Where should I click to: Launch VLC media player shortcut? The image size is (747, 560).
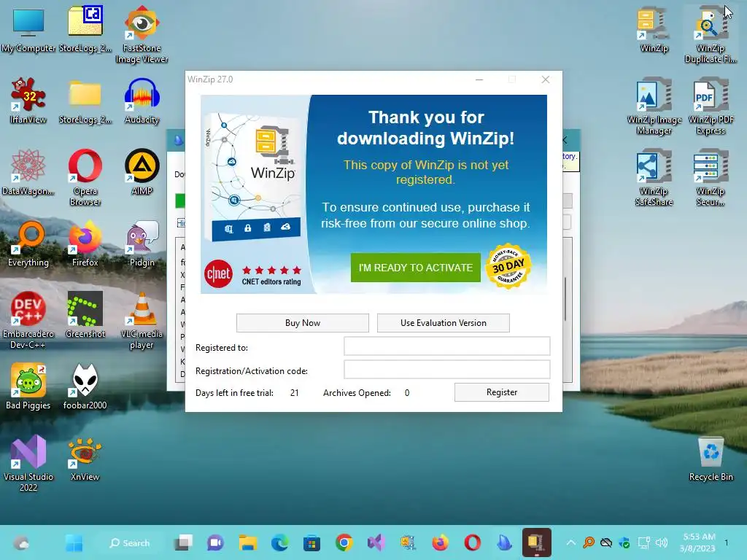coord(142,320)
